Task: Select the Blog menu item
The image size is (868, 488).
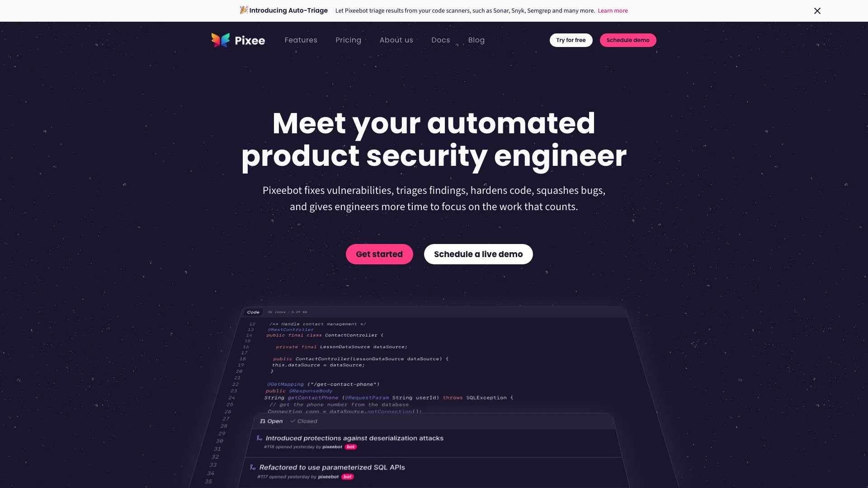Action: click(476, 40)
